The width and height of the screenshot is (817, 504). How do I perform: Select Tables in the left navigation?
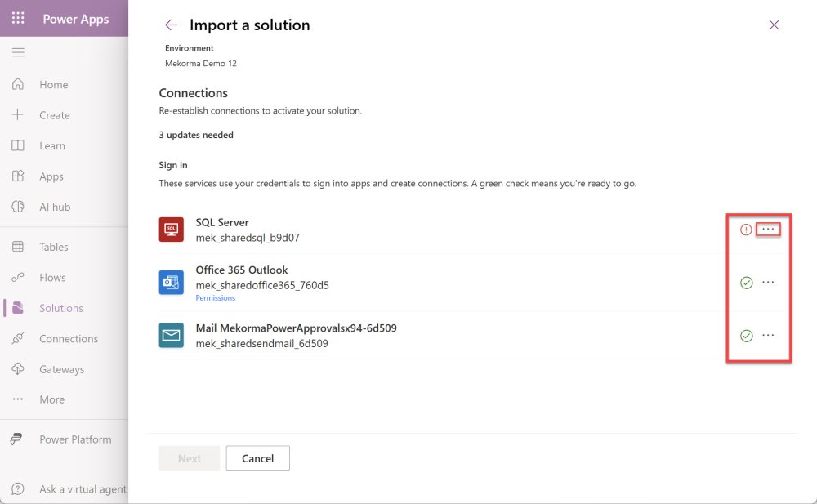click(54, 247)
